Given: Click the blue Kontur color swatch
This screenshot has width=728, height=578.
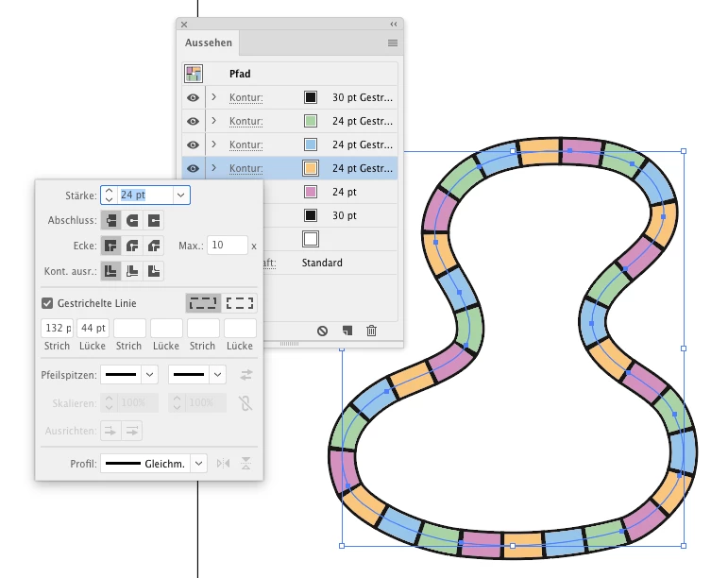Looking at the screenshot, I should point(311,144).
